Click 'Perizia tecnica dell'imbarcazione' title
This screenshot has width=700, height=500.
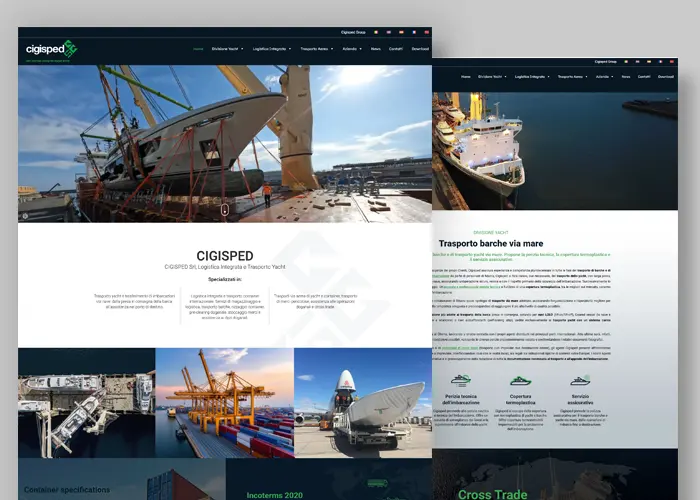461,399
